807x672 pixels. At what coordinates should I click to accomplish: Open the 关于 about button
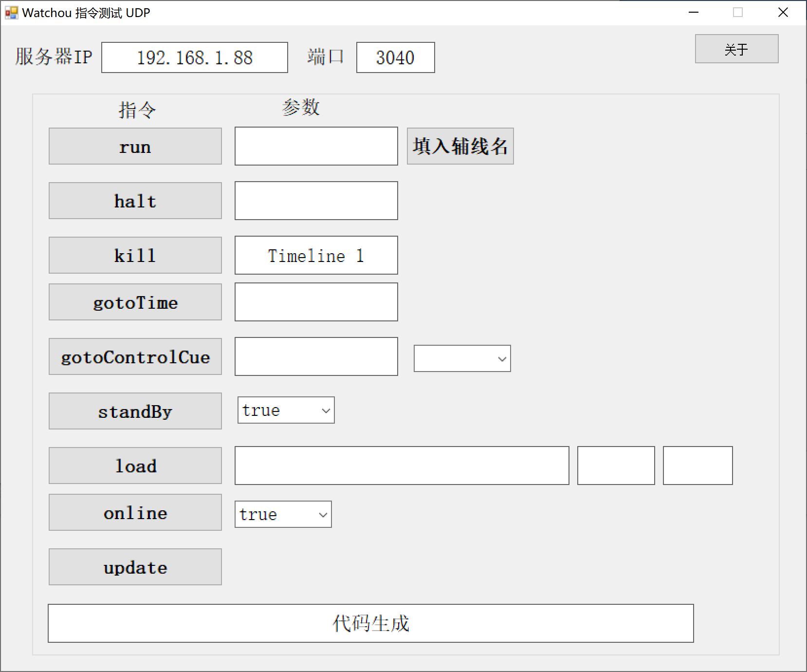pos(736,49)
